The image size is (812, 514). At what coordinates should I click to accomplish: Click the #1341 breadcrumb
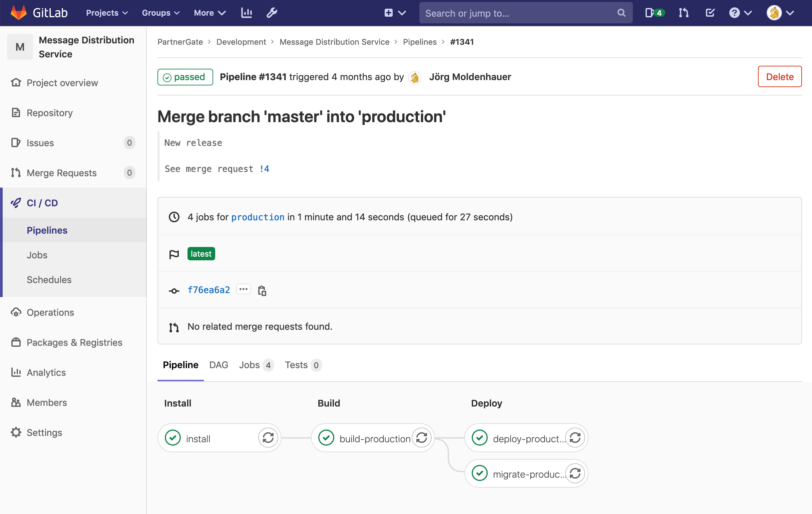(x=462, y=42)
